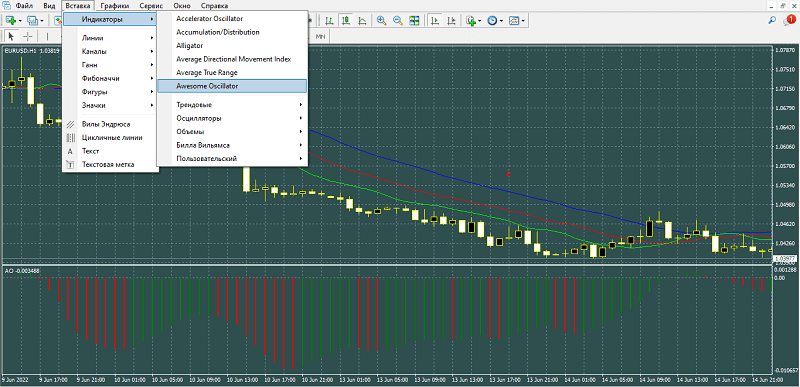Viewport: 800px width, 387px height.
Task: Expand the Объемы submenu
Action: [x=232, y=132]
